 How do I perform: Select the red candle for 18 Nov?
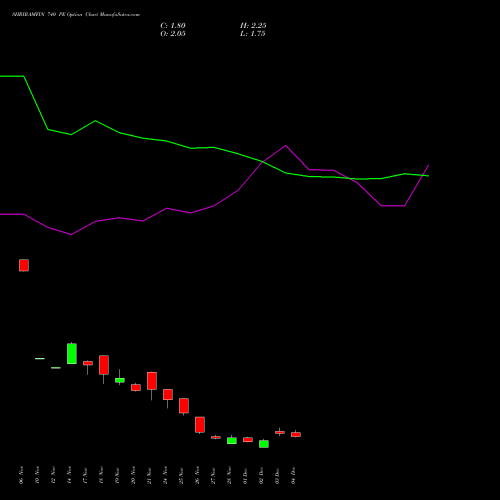click(x=104, y=365)
